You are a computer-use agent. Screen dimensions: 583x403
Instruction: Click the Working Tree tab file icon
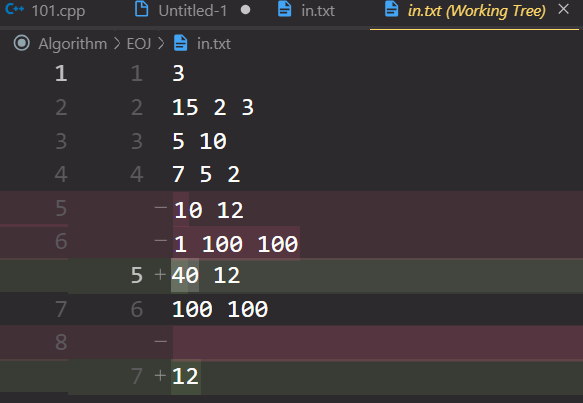[x=392, y=9]
